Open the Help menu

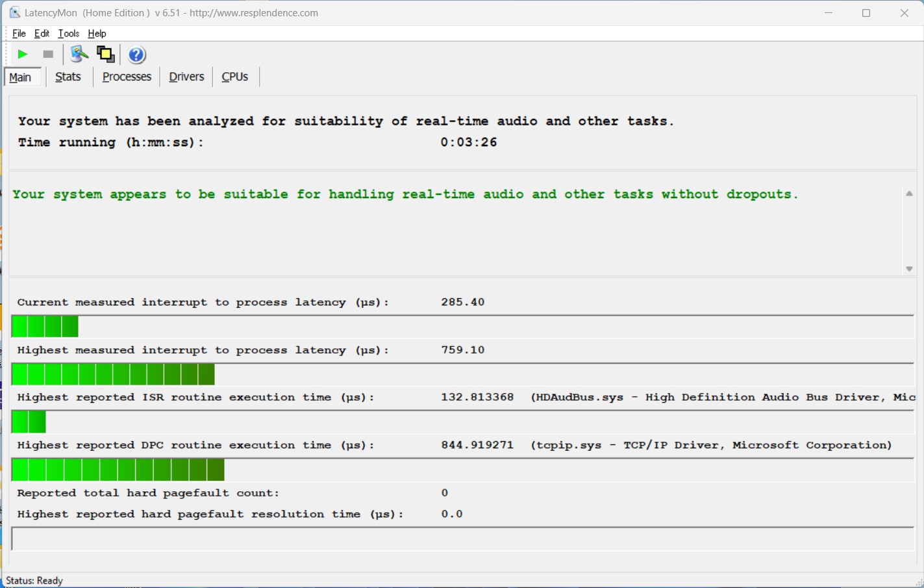97,34
